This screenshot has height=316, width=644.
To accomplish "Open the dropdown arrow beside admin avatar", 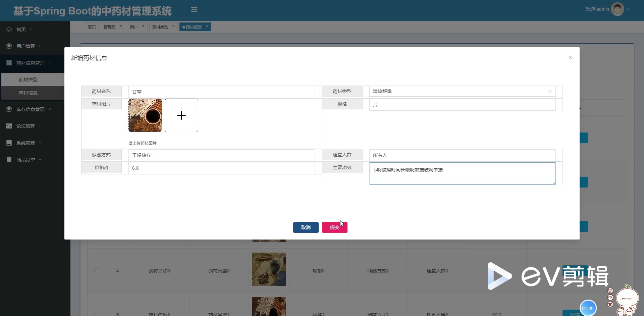I will click(628, 9).
